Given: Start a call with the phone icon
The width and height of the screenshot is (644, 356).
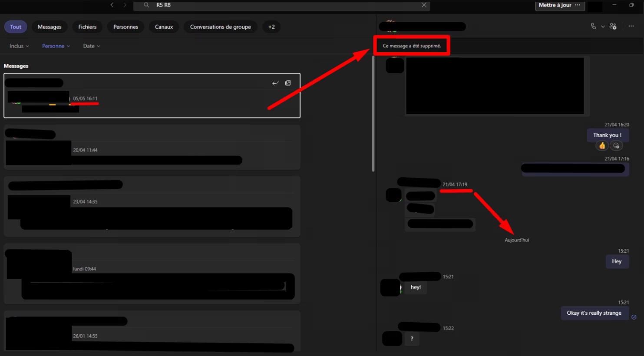Looking at the screenshot, I should pos(593,26).
